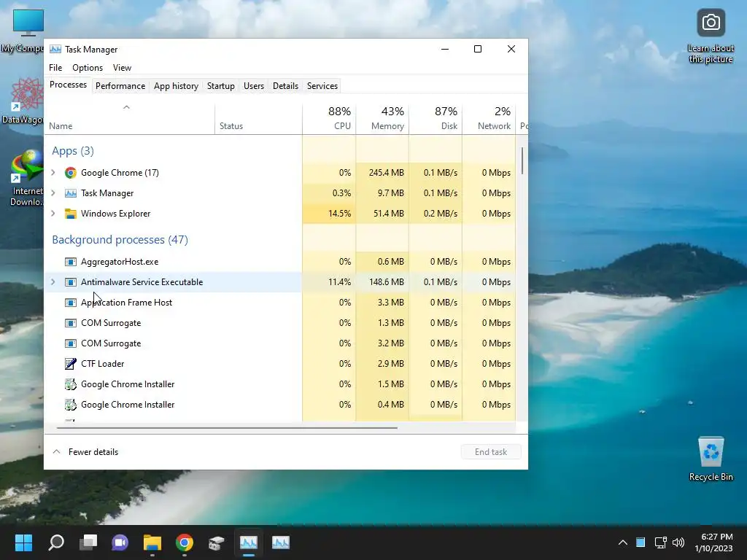Click the Windows Explorer folder icon

coord(71,214)
